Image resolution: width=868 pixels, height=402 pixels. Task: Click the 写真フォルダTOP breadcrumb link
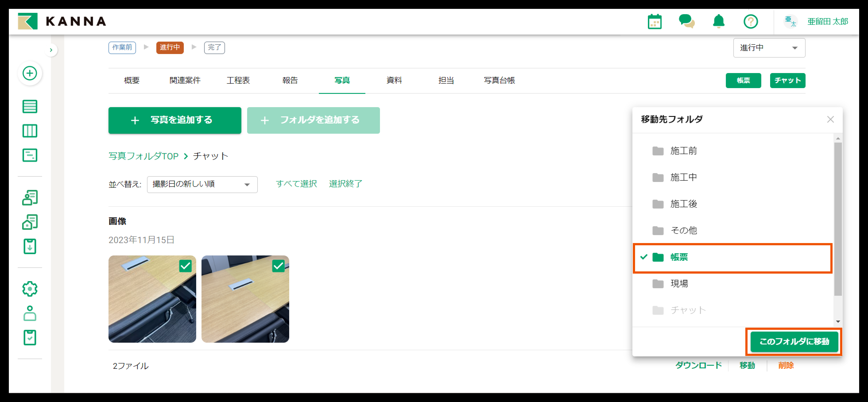(143, 156)
